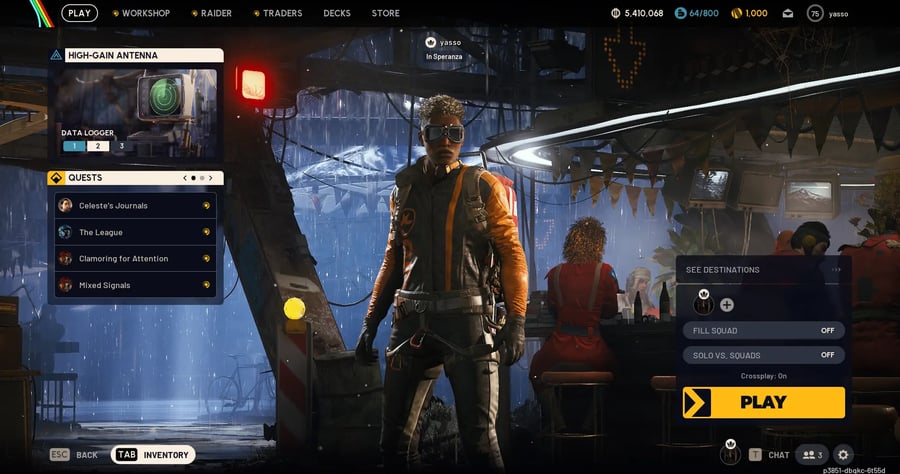Click the plus icon to invite squad member
The image size is (900, 474).
pos(727,305)
